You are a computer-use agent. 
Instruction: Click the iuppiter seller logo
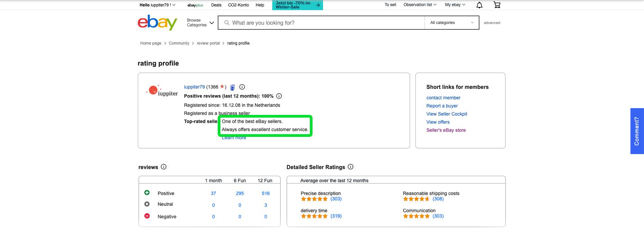click(162, 91)
